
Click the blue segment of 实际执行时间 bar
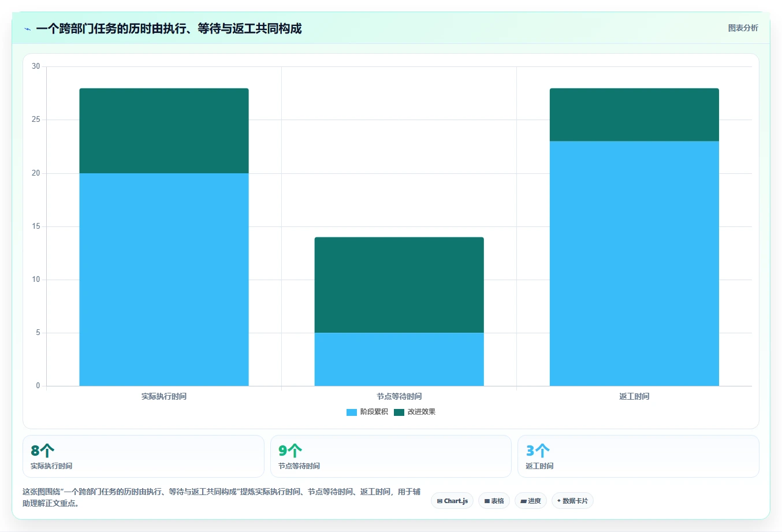(164, 280)
